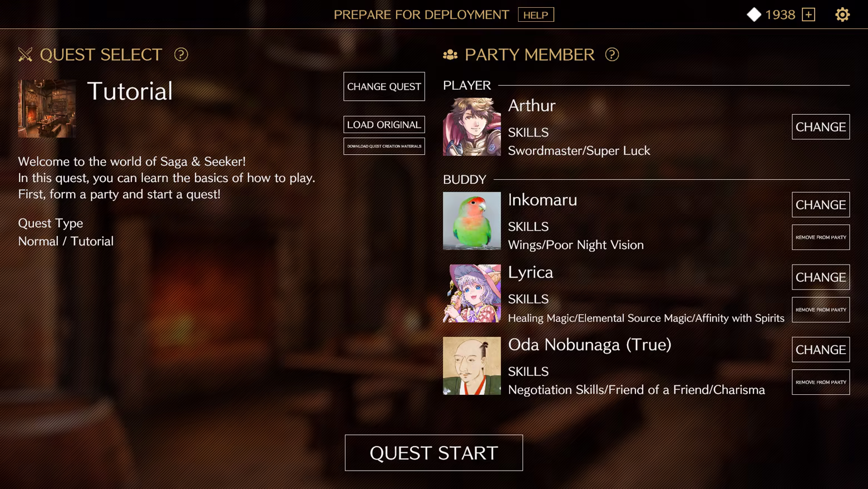Change the buddy Inkomaru
868x489 pixels.
pyautogui.click(x=821, y=204)
